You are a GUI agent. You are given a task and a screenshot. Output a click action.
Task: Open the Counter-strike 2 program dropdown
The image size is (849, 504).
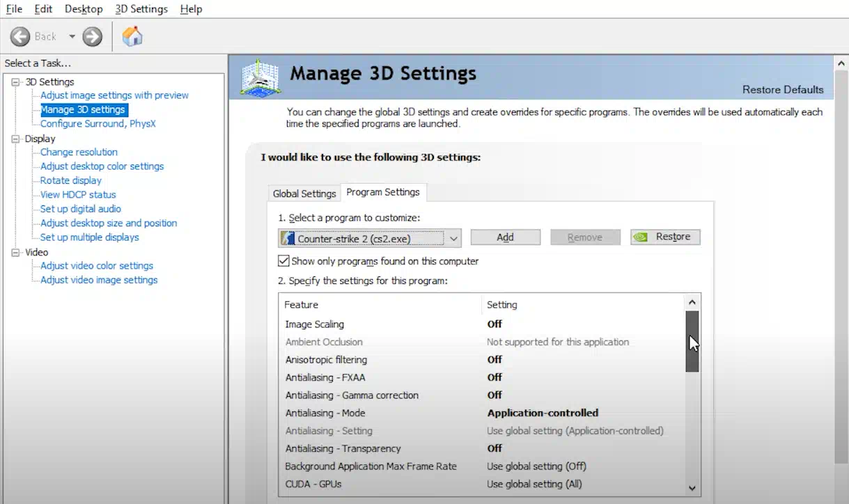click(x=453, y=239)
